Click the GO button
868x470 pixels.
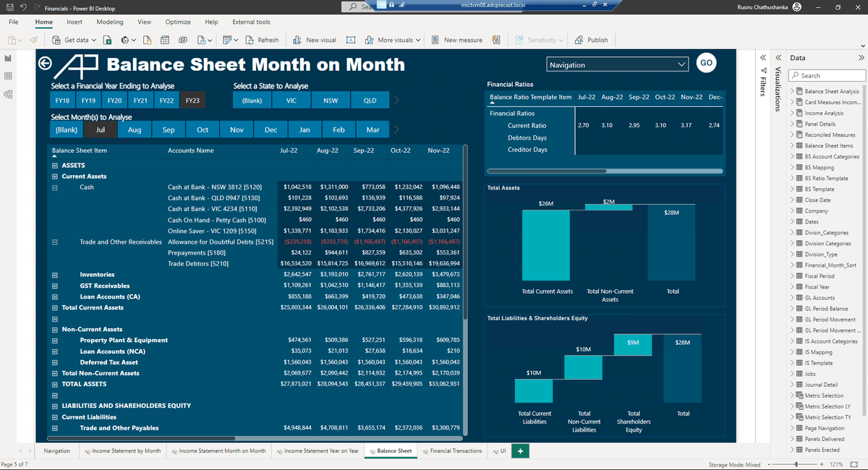(706, 63)
